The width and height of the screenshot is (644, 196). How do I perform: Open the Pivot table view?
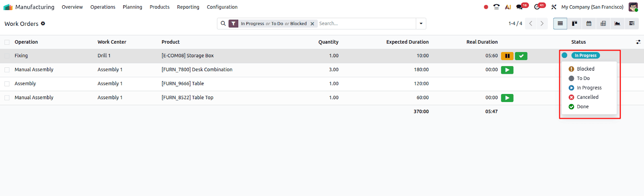(603, 23)
